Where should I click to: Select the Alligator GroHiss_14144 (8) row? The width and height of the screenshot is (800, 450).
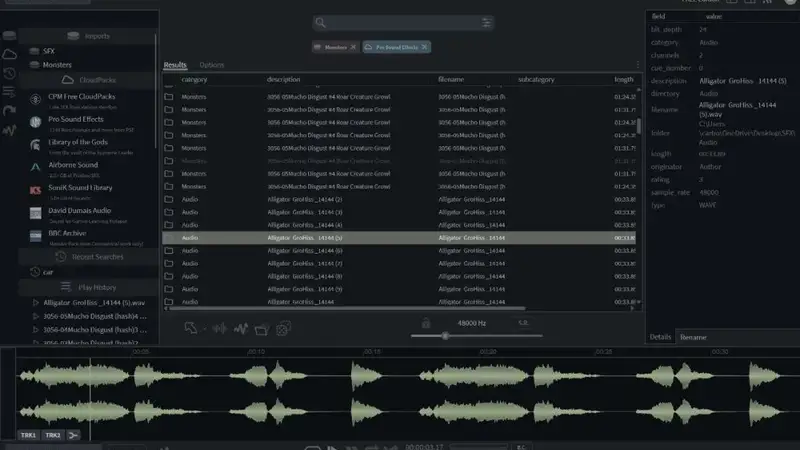tap(399, 276)
